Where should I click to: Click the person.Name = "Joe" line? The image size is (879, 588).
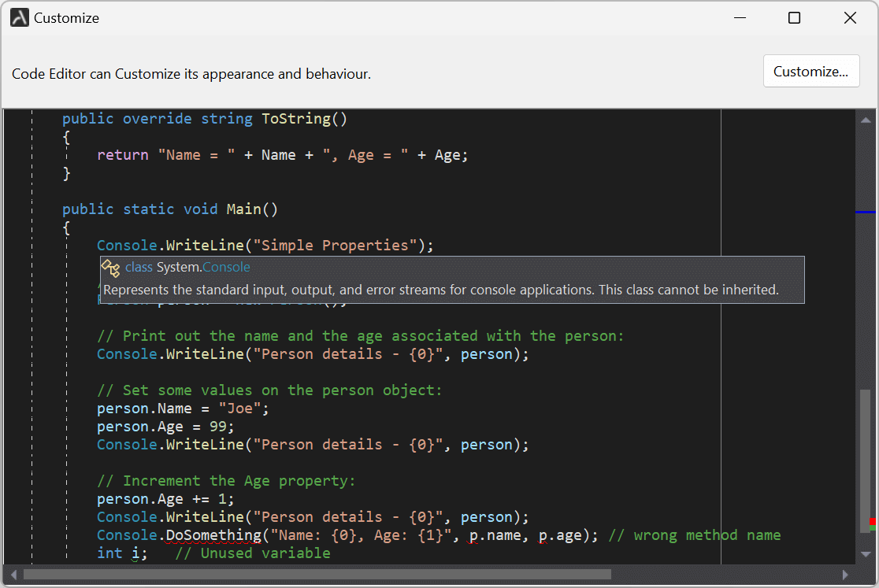coord(183,409)
